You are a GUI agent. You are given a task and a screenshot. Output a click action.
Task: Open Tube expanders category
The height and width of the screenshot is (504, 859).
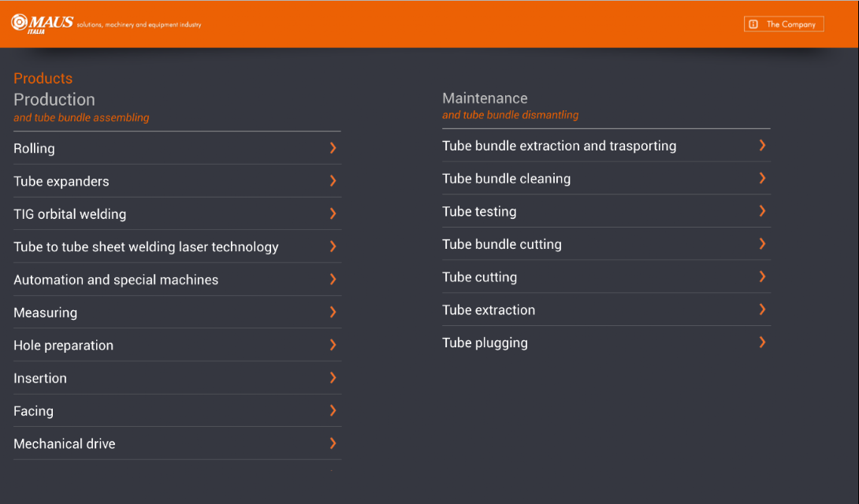pyautogui.click(x=177, y=181)
